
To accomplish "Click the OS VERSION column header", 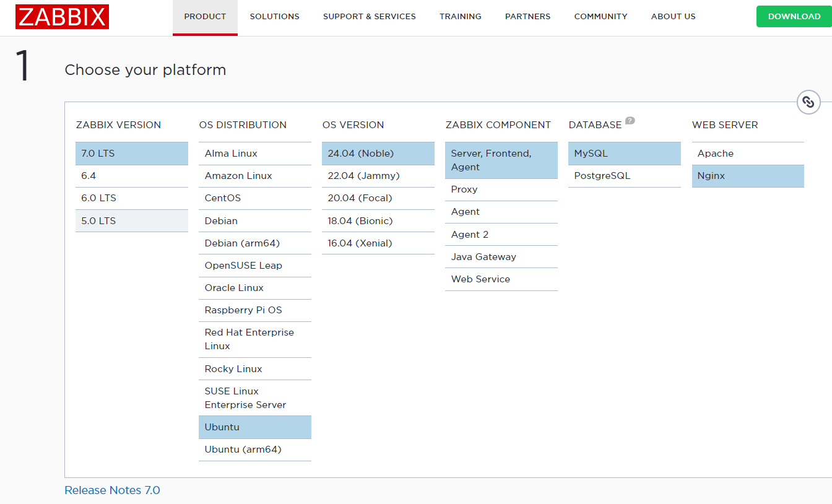I will pyautogui.click(x=353, y=125).
